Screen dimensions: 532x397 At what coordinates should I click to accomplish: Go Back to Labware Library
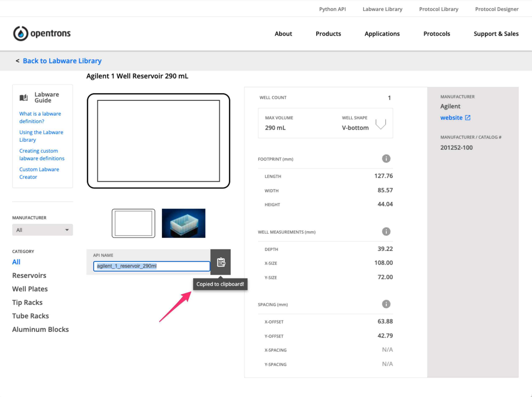[x=62, y=61]
